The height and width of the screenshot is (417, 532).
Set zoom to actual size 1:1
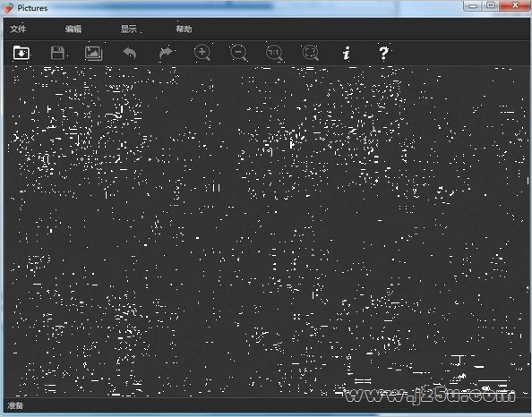coord(274,53)
